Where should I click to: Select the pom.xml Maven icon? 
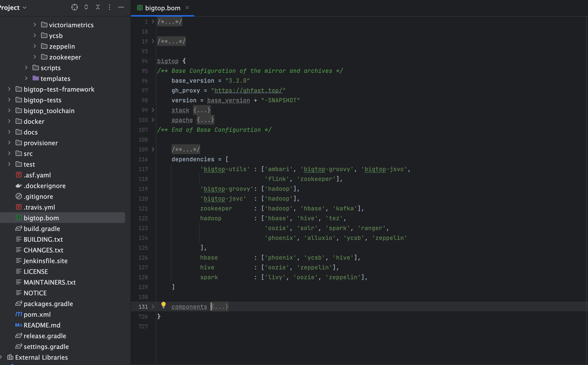[19, 314]
